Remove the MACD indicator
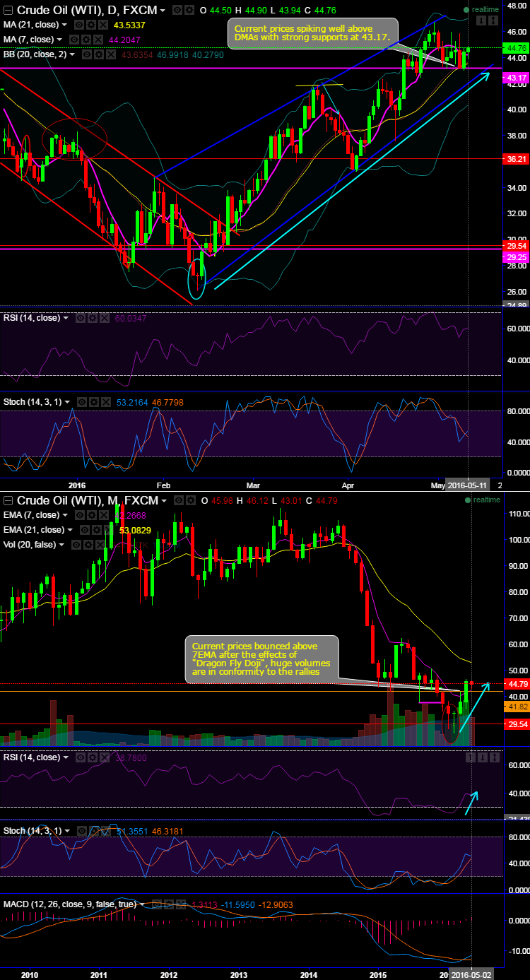The image size is (530, 980). 181,904
